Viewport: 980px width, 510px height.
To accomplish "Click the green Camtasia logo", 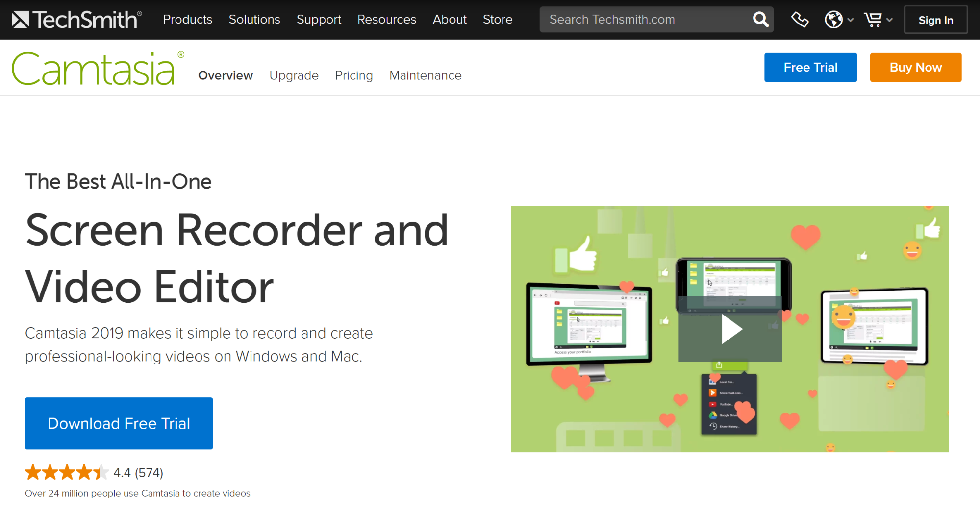I will 98,69.
